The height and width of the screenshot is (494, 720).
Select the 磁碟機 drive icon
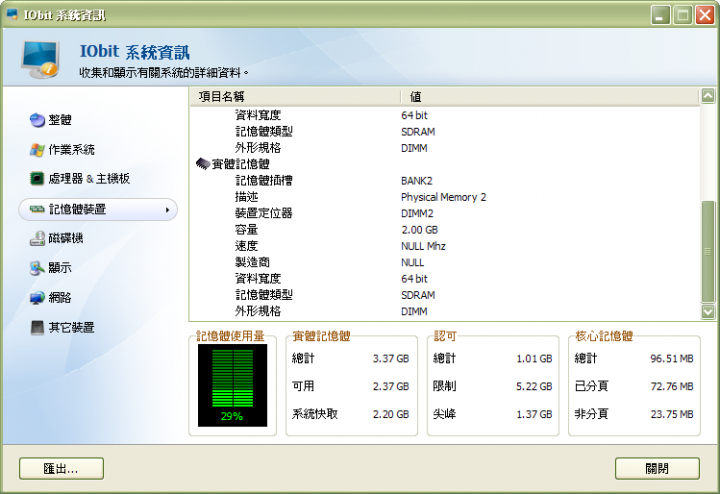[37, 238]
